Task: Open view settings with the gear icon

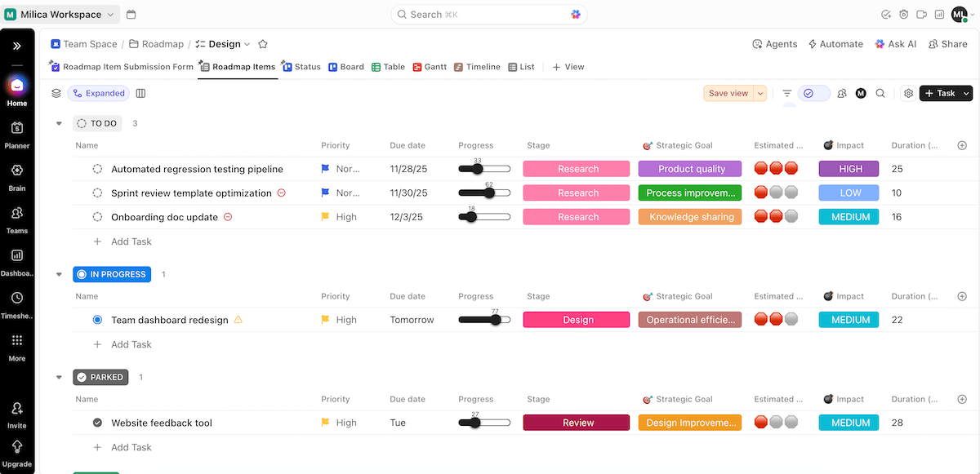Action: tap(908, 93)
